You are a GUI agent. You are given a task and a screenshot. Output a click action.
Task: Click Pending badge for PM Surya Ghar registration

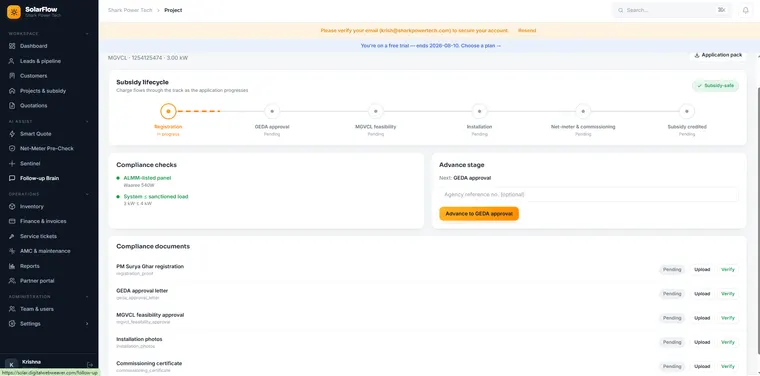tap(672, 269)
